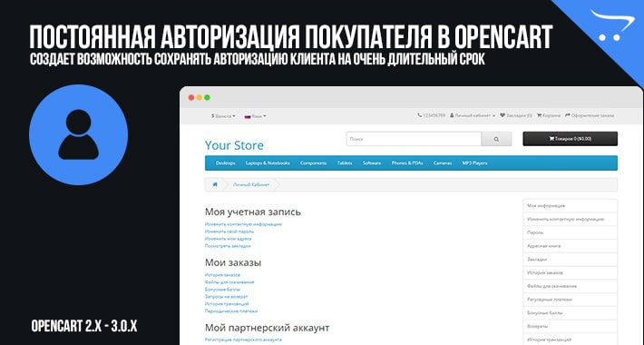Select the Software menu item
The height and width of the screenshot is (345, 644).
click(372, 163)
